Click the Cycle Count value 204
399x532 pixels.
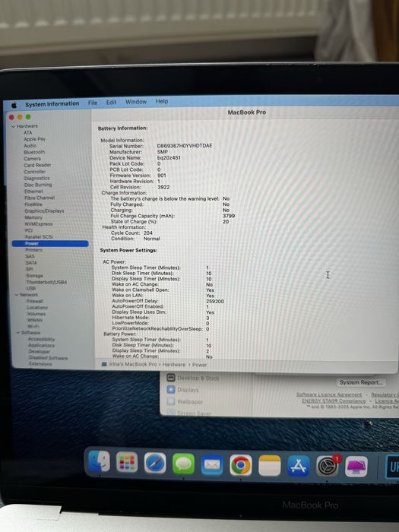(148, 233)
